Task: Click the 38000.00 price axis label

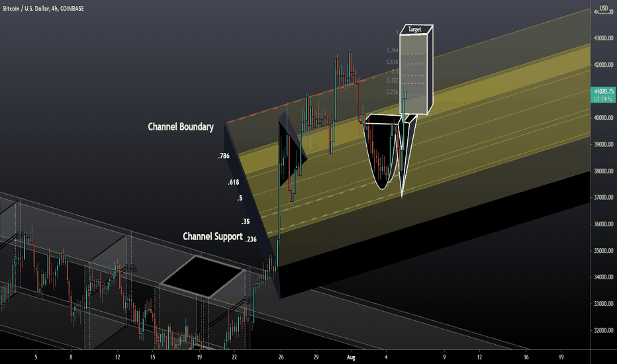Action: click(604, 171)
